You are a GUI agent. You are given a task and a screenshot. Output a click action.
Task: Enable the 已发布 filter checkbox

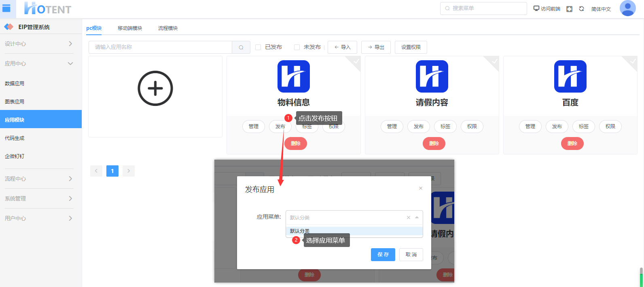pyautogui.click(x=258, y=47)
